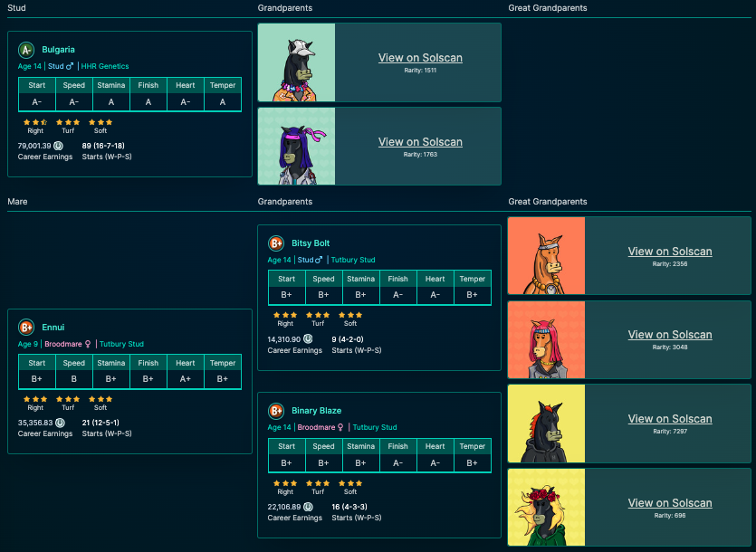Image resolution: width=756 pixels, height=552 pixels.
Task: Click the currency icon beside Bulgaria's career earnings
Action: [59, 146]
